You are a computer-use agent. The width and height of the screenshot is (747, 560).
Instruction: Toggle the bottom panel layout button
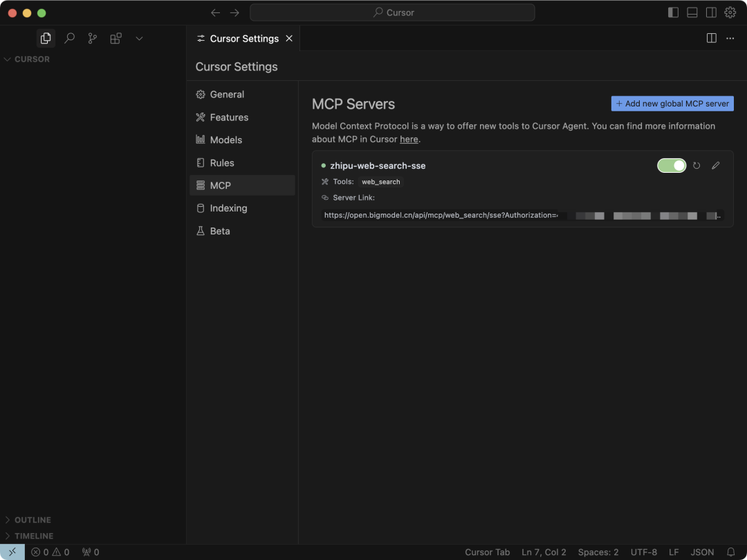(x=692, y=12)
